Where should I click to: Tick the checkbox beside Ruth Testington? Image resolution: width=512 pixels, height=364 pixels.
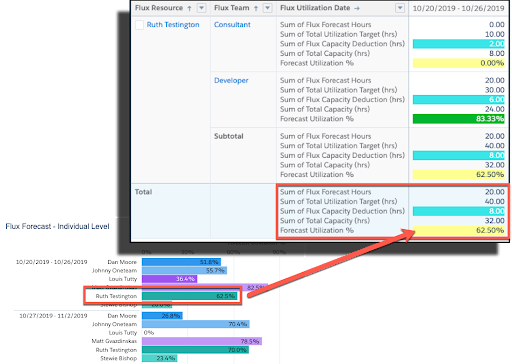[139, 25]
